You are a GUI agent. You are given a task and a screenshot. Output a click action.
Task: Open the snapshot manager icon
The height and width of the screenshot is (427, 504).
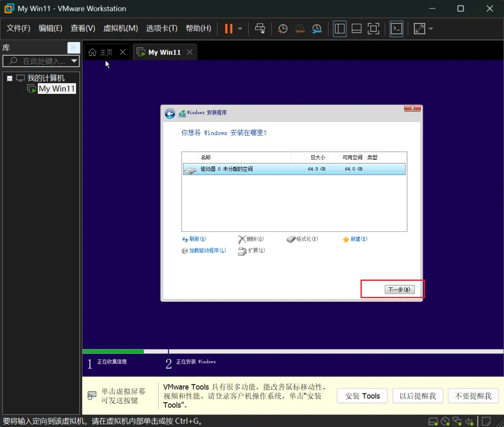pyautogui.click(x=316, y=28)
